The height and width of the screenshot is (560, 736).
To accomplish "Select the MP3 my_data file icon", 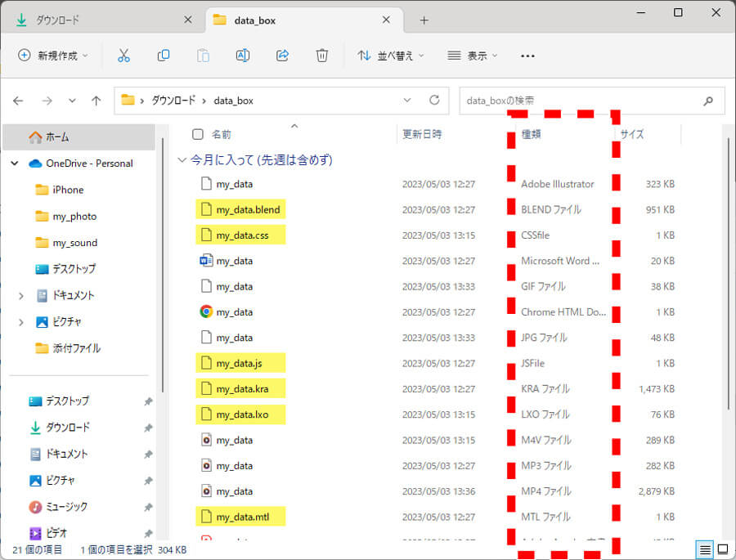I will 206,466.
